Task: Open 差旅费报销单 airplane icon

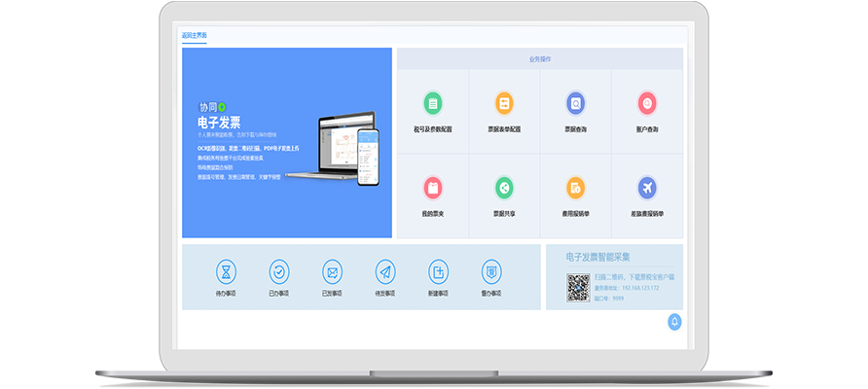Action: pyautogui.click(x=647, y=187)
